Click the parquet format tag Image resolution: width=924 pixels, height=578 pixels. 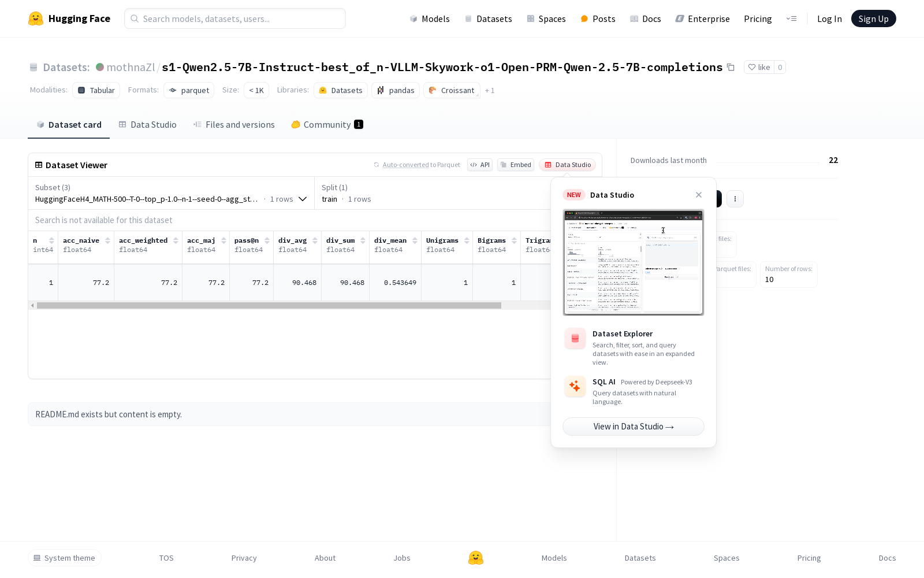tap(189, 90)
